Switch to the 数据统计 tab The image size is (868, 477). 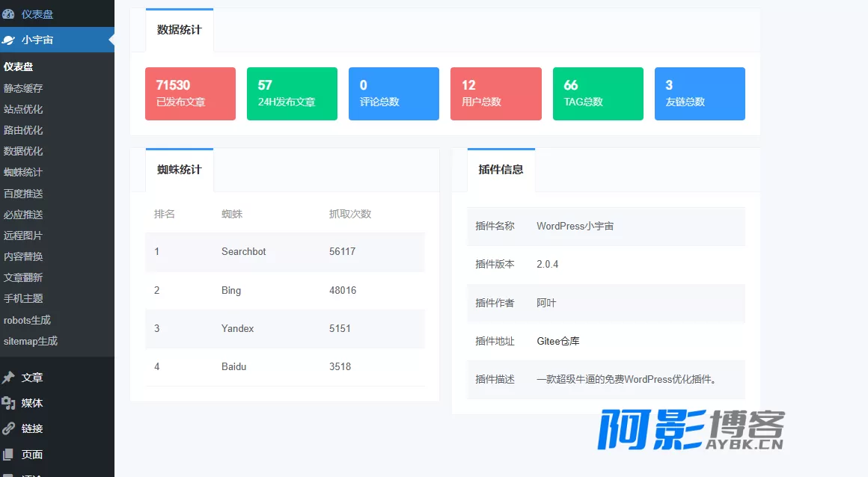click(180, 30)
